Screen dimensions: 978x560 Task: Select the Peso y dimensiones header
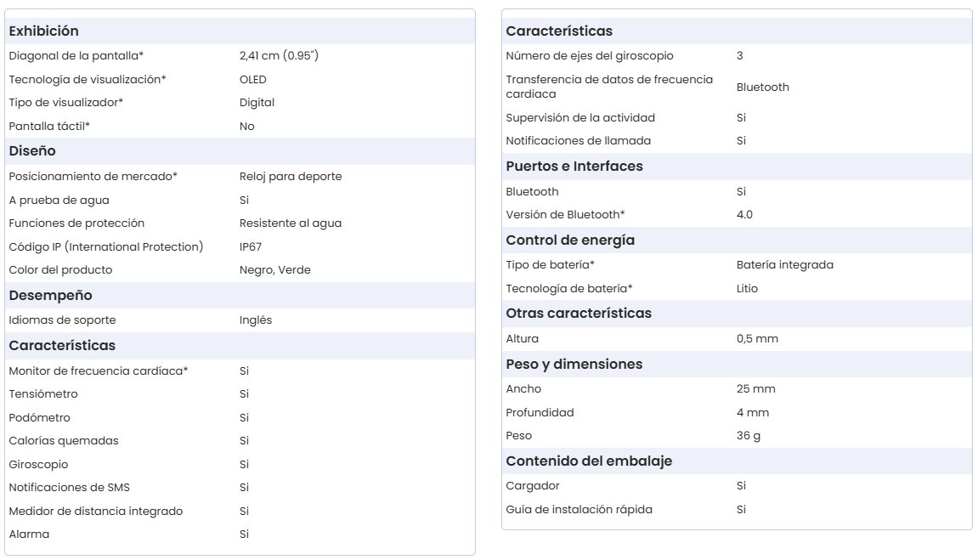[x=574, y=365]
